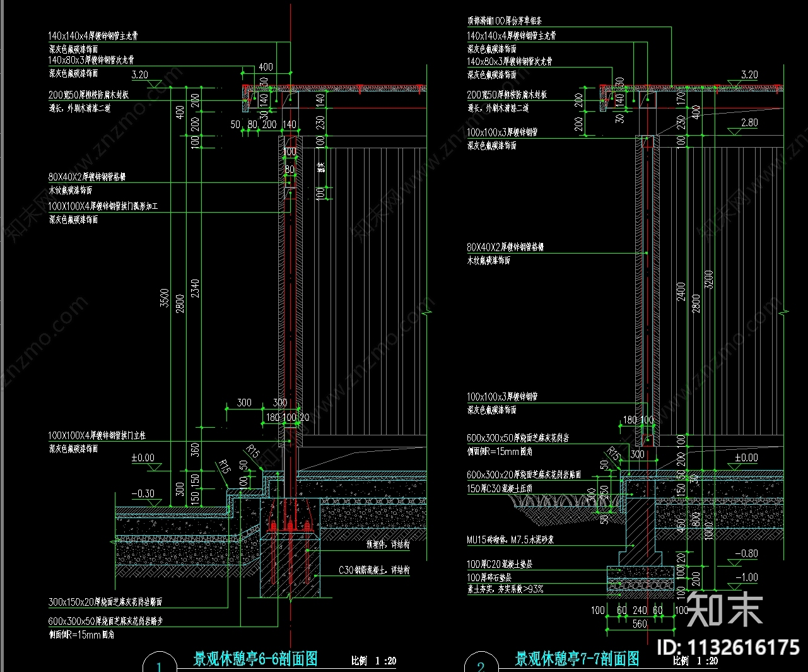Screen dimensions: 808x672
Task: Select the vertical 2400 dimension text
Action: (x=681, y=292)
